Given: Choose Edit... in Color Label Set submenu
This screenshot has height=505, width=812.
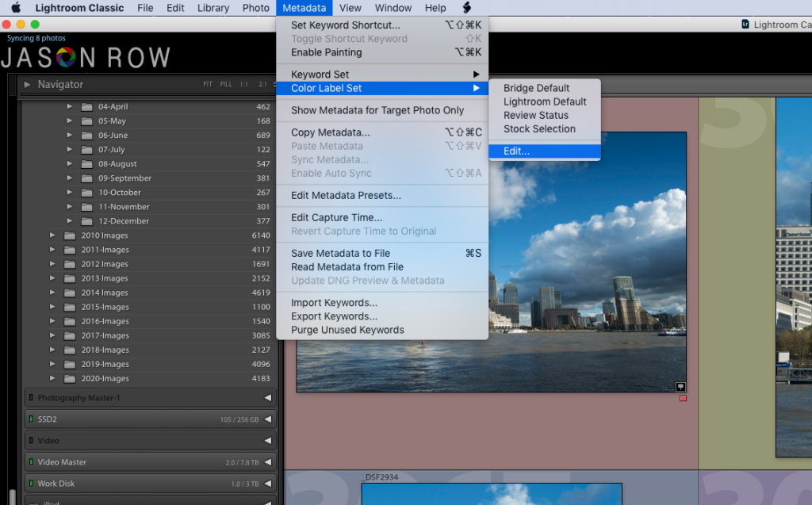Looking at the screenshot, I should pyautogui.click(x=545, y=151).
